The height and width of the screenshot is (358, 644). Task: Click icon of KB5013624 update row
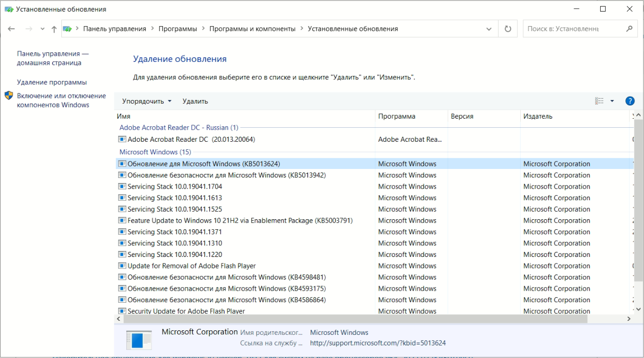click(122, 164)
